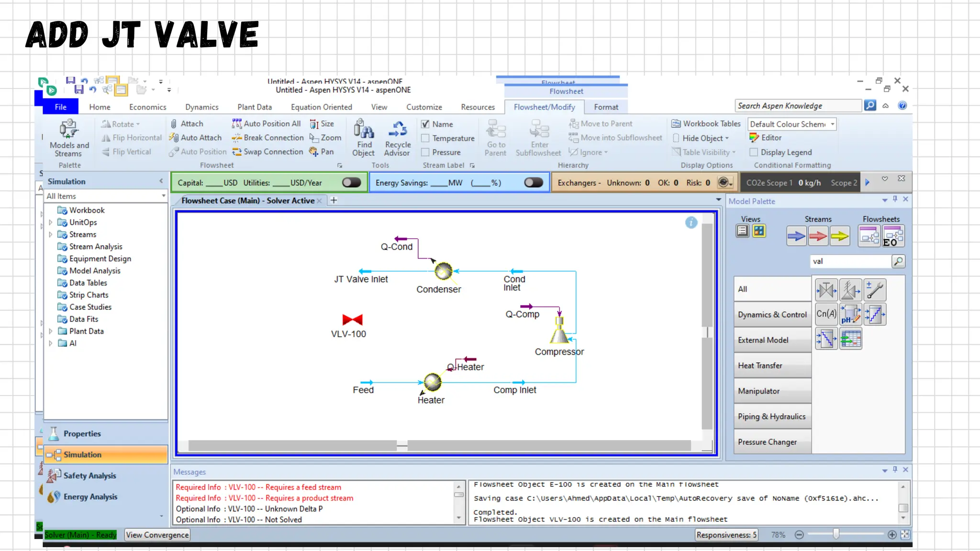Click the Search Aspen Knowledge magnifier
This screenshot has height=551, width=980.
[x=870, y=105]
